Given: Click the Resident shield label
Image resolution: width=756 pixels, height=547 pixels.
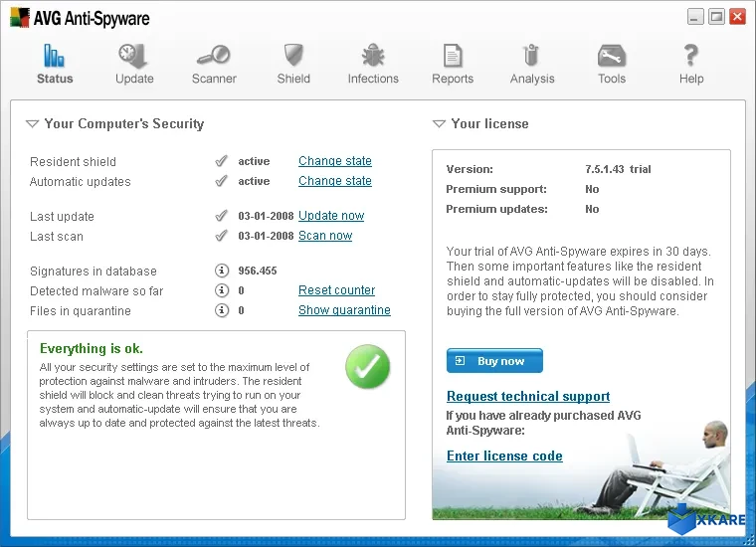Looking at the screenshot, I should coord(73,161).
